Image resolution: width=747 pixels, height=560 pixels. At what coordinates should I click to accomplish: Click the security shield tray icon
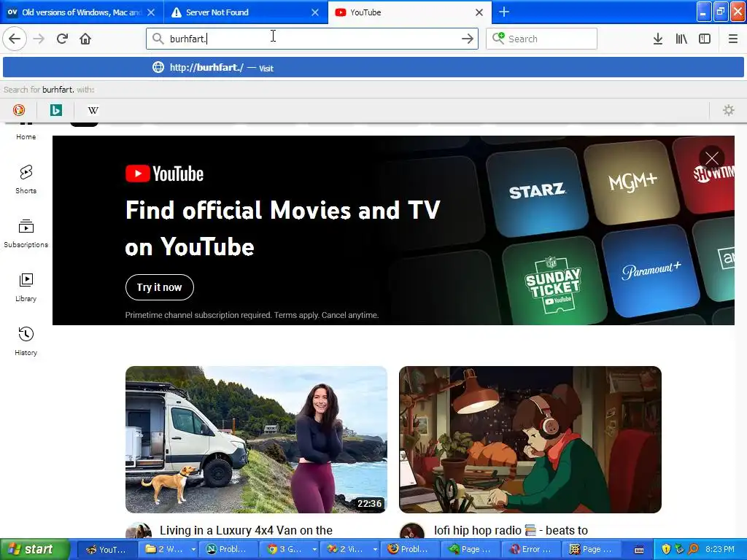coord(666,549)
